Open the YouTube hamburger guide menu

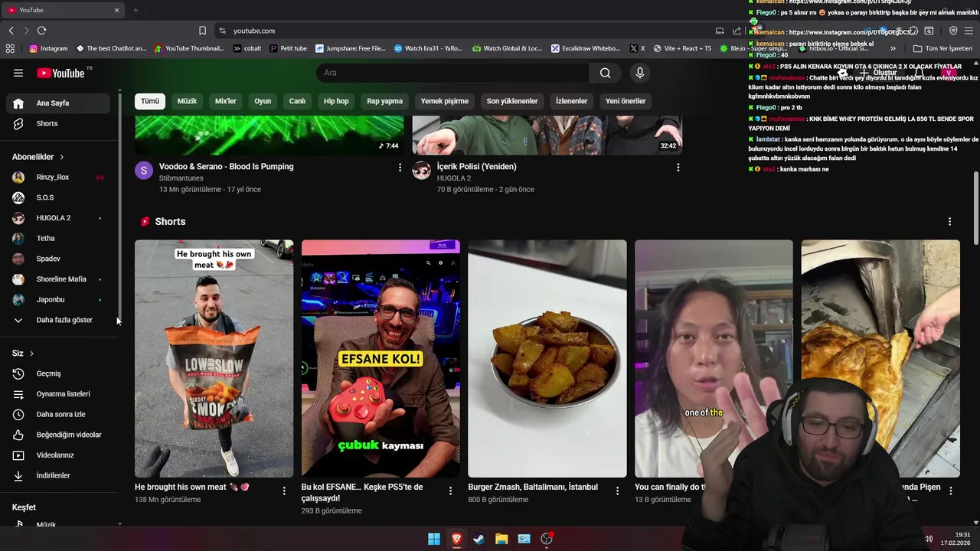(x=18, y=73)
